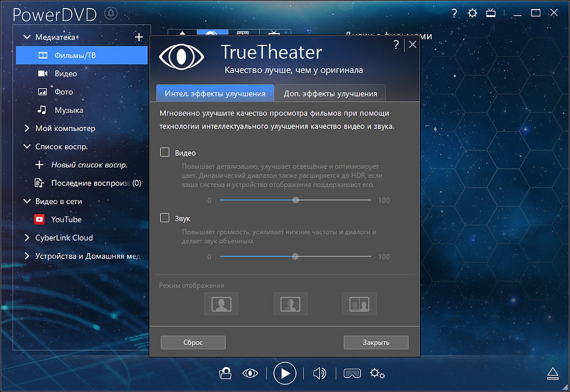Select the middle display mode thumbnail

coord(290,304)
